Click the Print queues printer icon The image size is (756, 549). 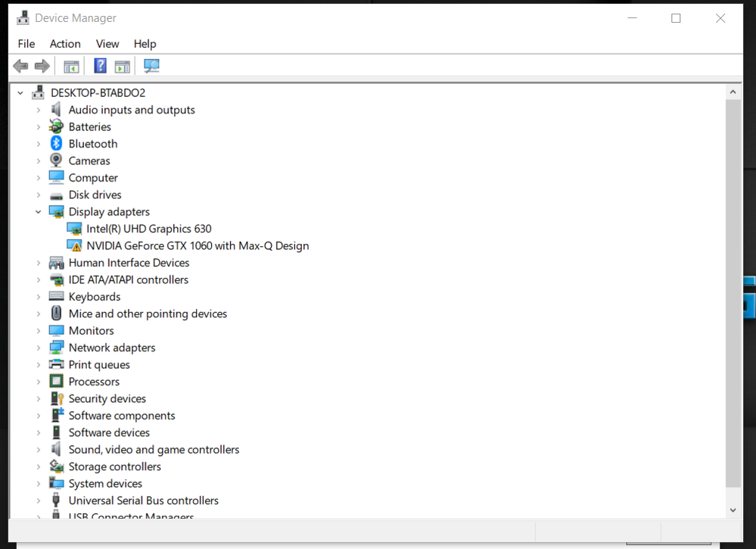coord(57,364)
